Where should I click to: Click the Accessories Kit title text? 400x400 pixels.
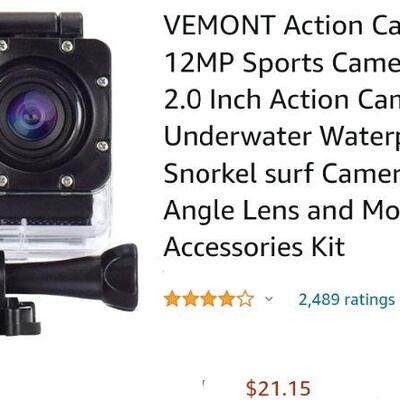[254, 247]
